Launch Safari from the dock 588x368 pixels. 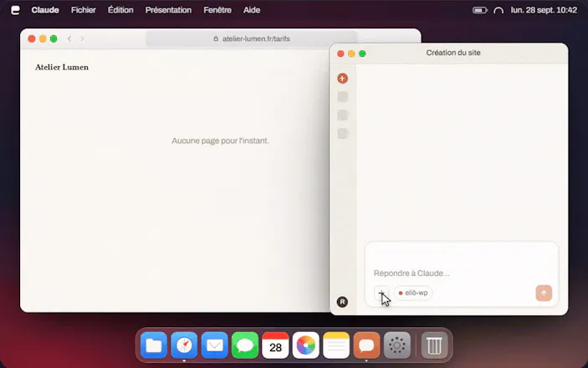coord(184,345)
